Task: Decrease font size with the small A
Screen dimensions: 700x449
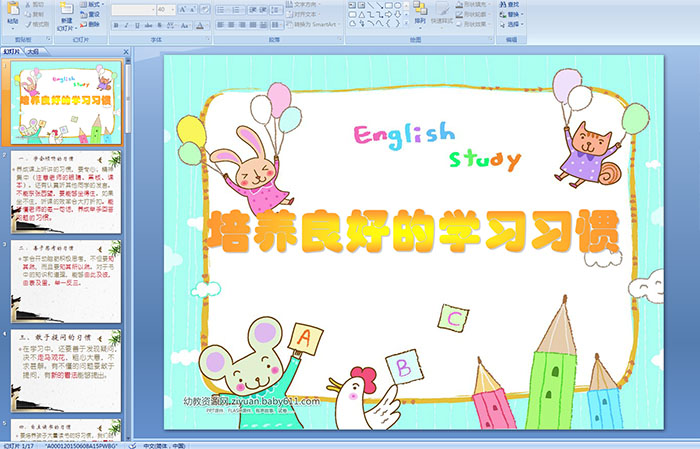Action: pyautogui.click(x=192, y=9)
